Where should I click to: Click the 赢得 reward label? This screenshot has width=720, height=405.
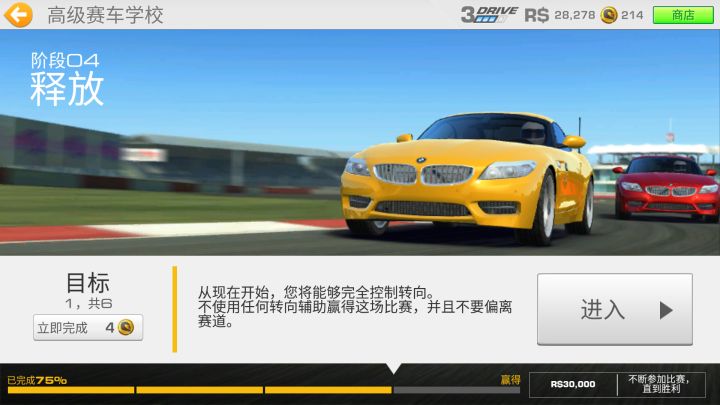510,380
